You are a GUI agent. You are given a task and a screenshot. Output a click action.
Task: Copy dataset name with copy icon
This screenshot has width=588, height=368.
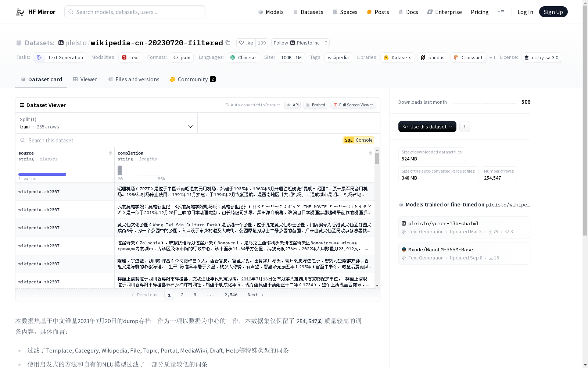(x=228, y=43)
